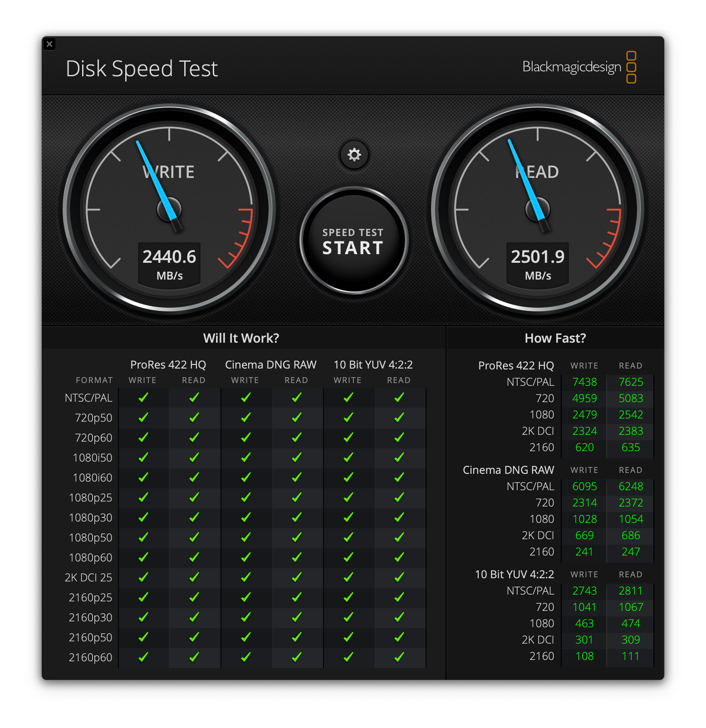Click the ProRes 422 HQ NTSC/PAL write value 7438
The height and width of the screenshot is (728, 706).
tap(584, 382)
